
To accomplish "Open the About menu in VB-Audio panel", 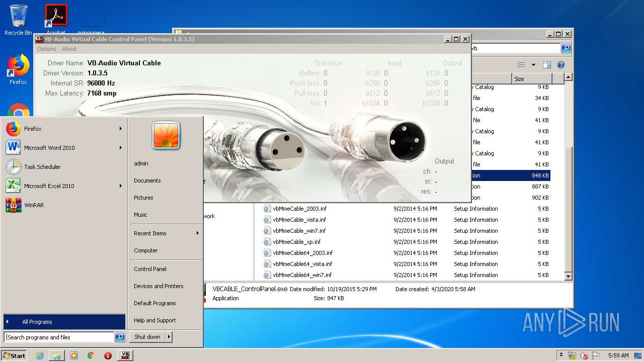I will 69,49.
